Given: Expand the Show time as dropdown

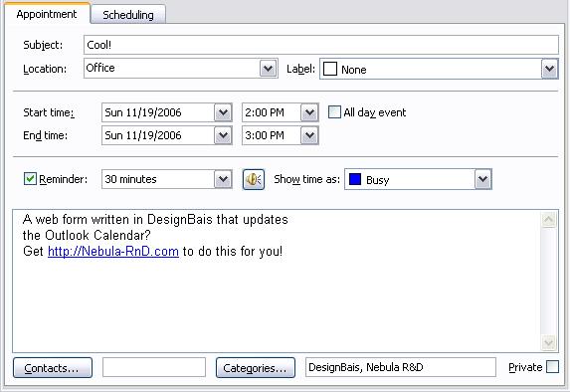Looking at the screenshot, I should point(483,179).
